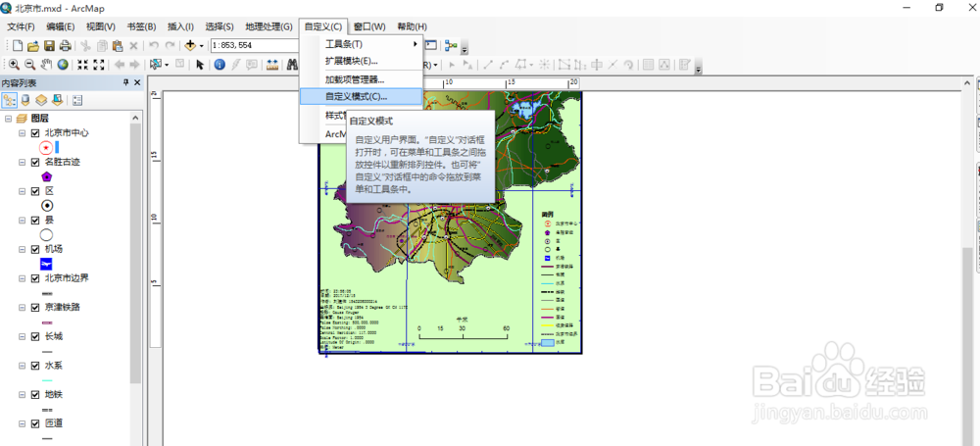The width and height of the screenshot is (980, 446).
Task: Click Fixed Zoom Out arrows icon
Action: click(98, 65)
